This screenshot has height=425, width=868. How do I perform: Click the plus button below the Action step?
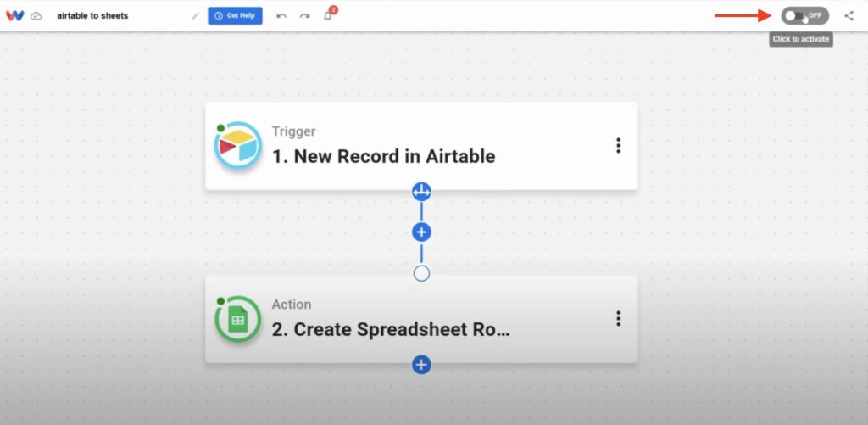[421, 365]
